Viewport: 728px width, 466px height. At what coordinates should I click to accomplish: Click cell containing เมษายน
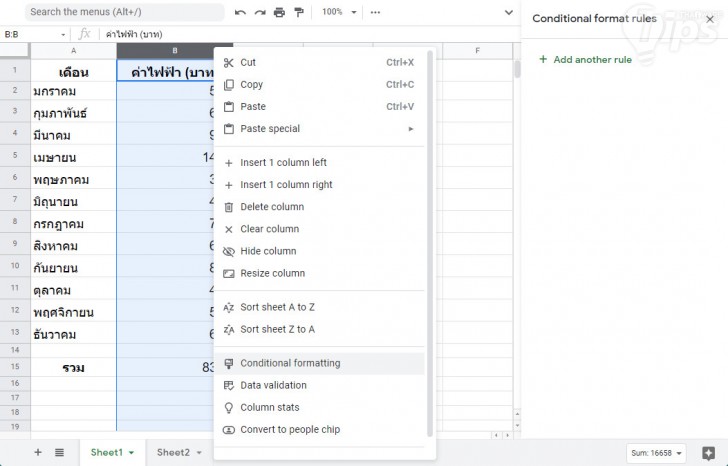[73, 156]
